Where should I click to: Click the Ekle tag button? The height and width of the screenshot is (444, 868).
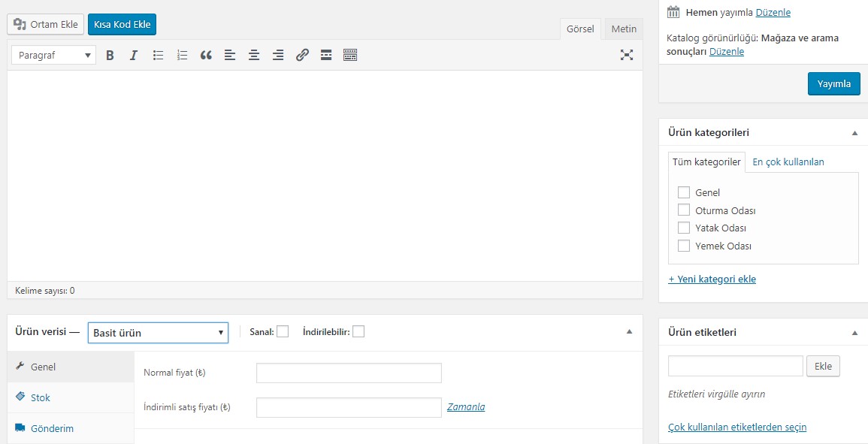[x=823, y=366]
